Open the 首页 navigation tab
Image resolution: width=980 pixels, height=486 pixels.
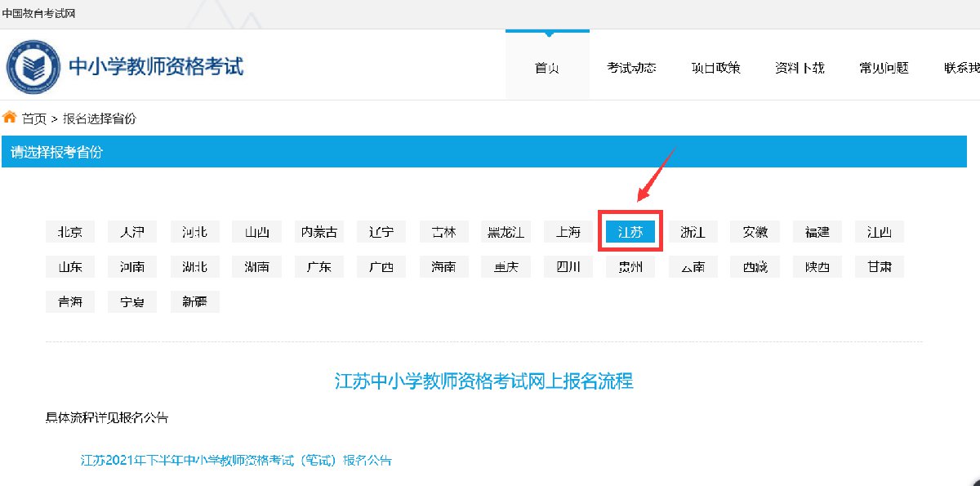547,68
